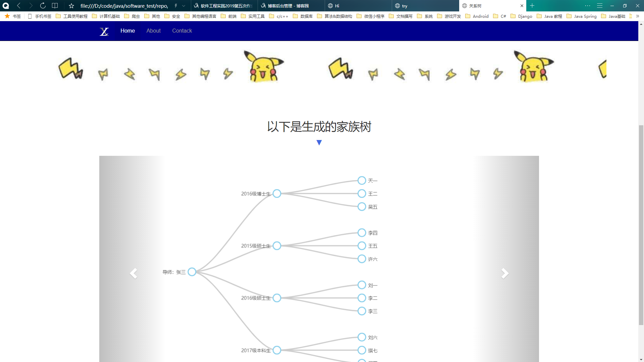This screenshot has width=644, height=362.
Task: Select the 刘六 leaf node
Action: click(x=362, y=337)
